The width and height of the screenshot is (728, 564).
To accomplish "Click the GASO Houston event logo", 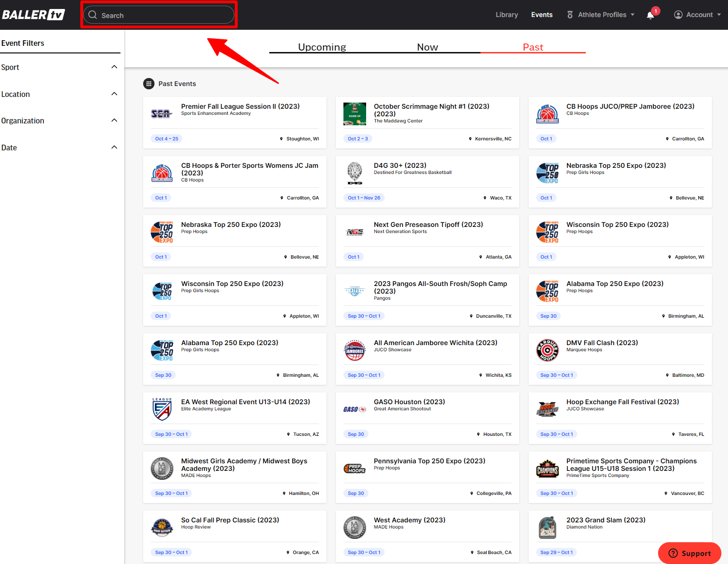I will tap(355, 409).
